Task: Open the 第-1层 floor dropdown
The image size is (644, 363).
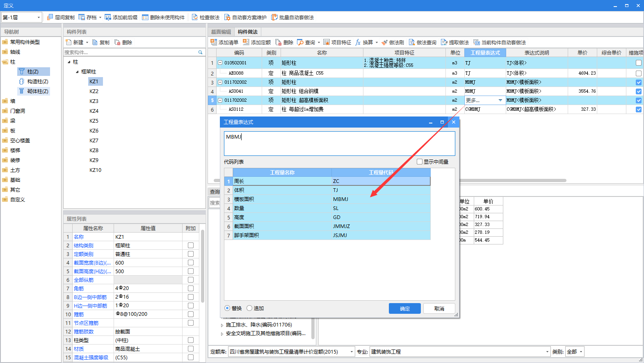Action: tap(39, 17)
